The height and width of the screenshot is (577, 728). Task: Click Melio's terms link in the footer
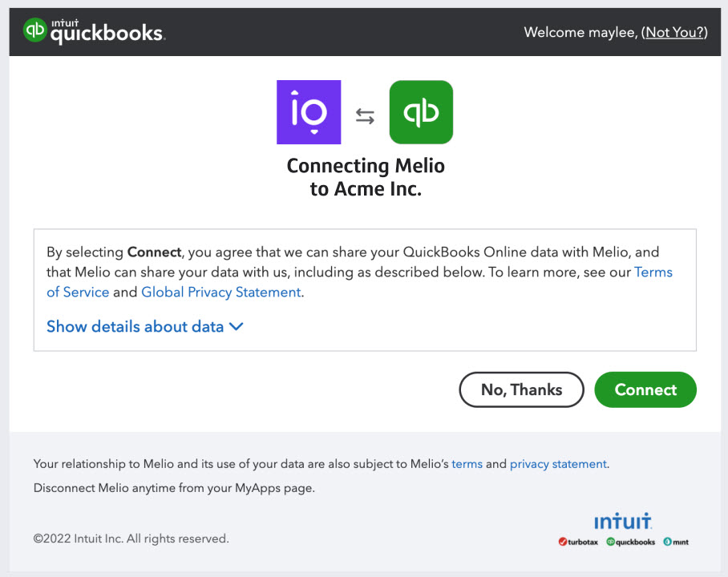click(x=467, y=463)
